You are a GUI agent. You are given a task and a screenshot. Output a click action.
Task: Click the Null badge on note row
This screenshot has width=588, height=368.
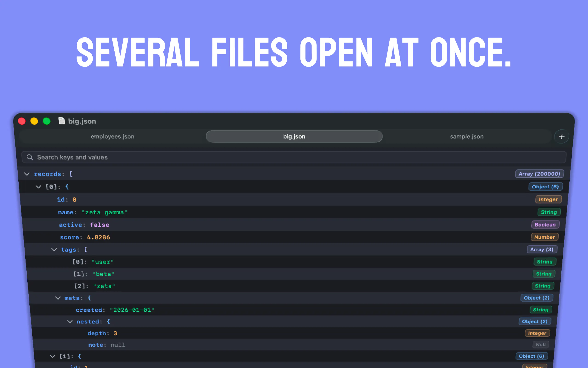(541, 345)
